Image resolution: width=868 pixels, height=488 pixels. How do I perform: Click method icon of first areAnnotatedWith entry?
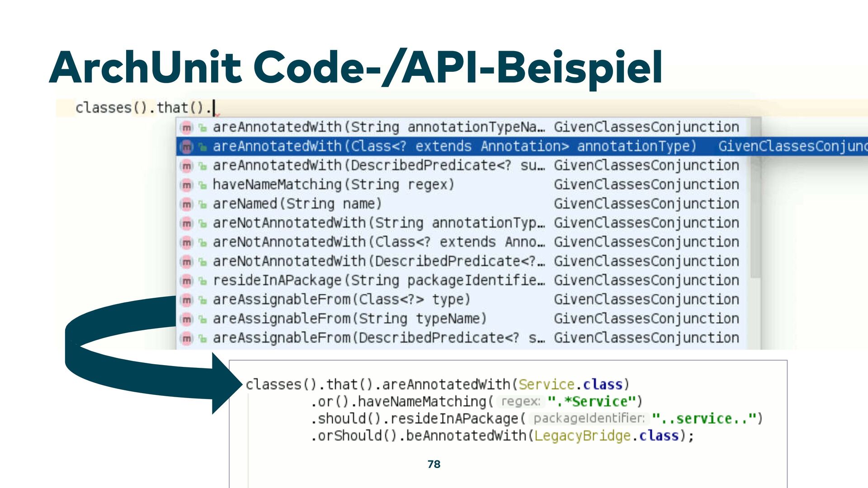coord(187,127)
